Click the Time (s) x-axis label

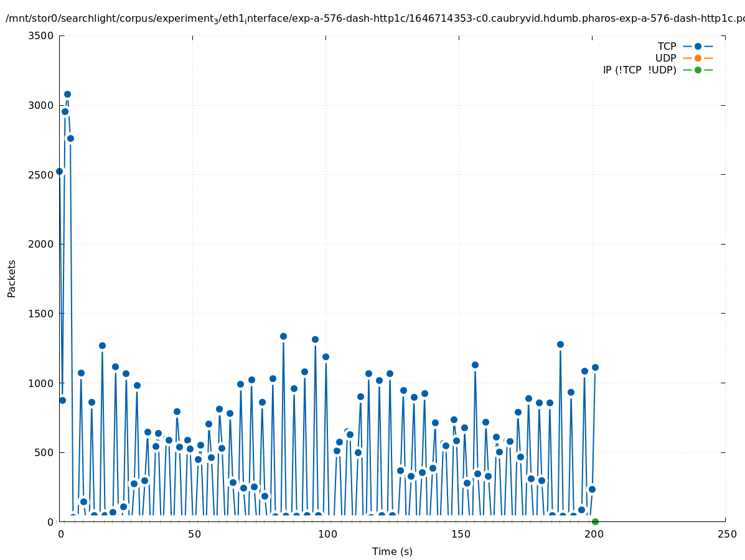coord(392,551)
